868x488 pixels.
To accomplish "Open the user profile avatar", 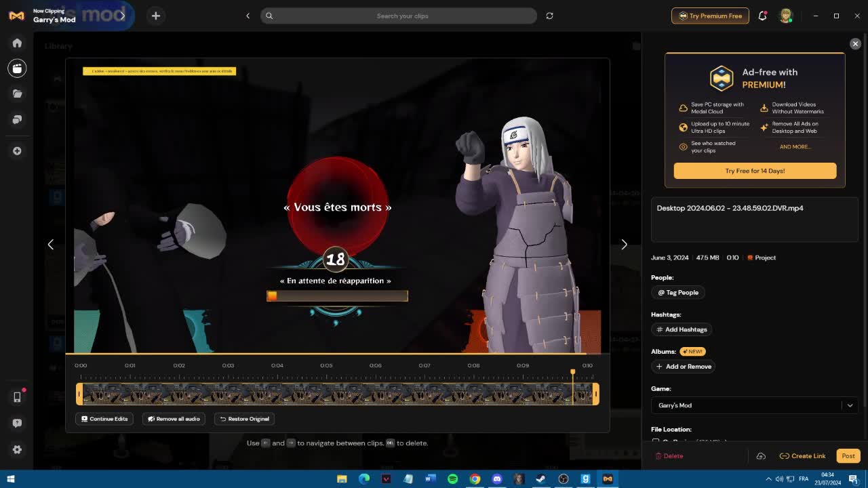I will (786, 16).
